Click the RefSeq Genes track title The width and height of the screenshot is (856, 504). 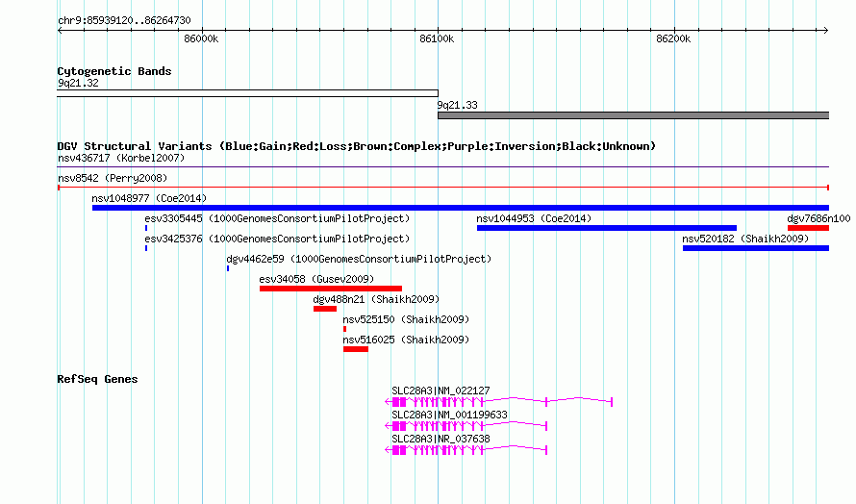[x=97, y=379]
